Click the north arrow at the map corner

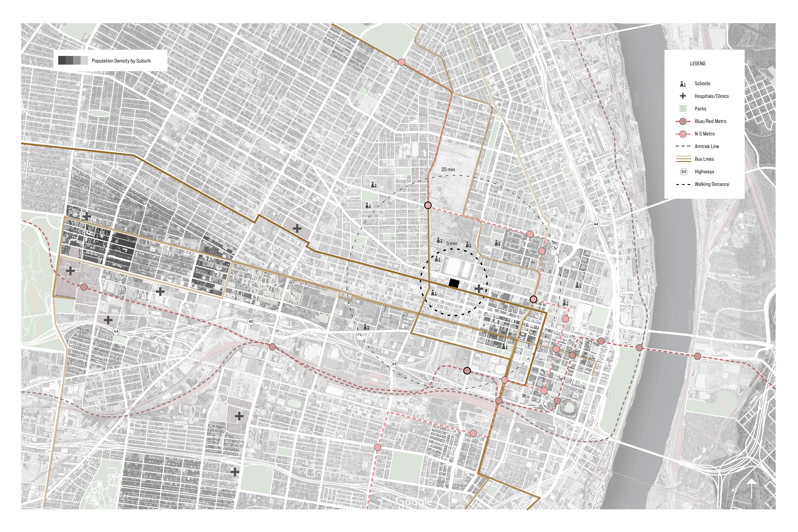[x=751, y=489]
